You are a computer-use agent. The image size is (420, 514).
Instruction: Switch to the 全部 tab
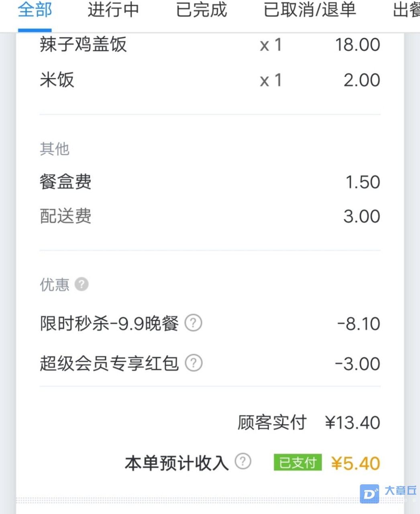click(35, 10)
